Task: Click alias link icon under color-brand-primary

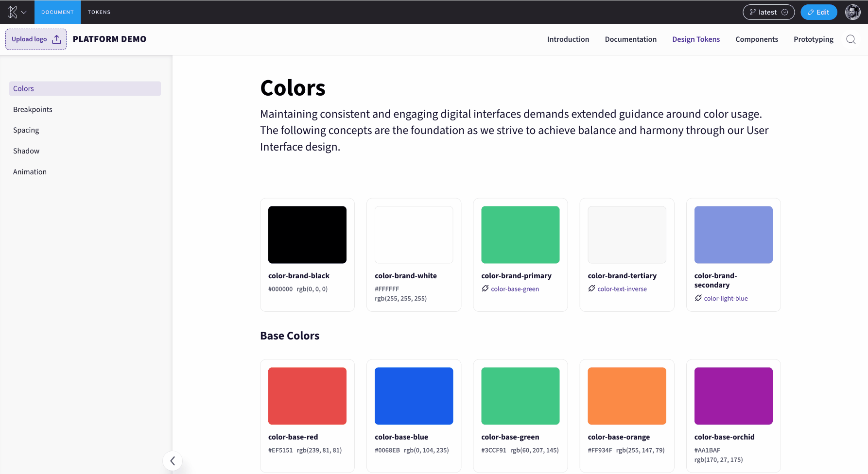Action: click(485, 288)
